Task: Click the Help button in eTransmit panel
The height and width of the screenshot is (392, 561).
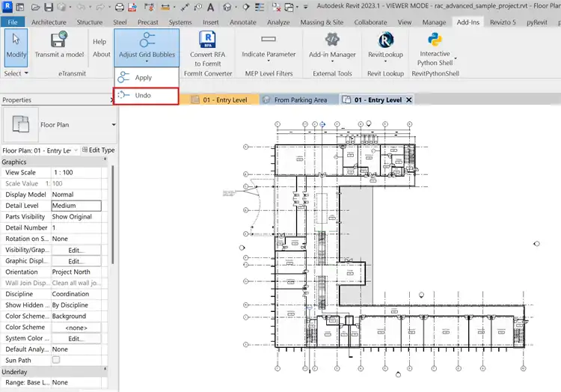Action: (x=99, y=41)
